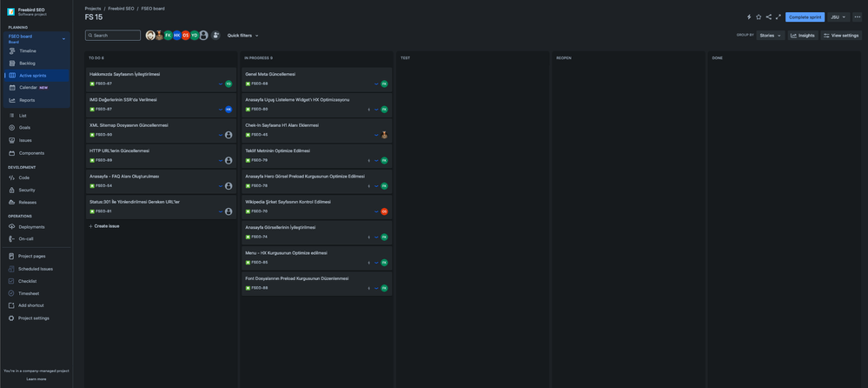Click the unassigned avatar on XML Sitemap card
Viewport: 868px width, 388px height.
pyautogui.click(x=228, y=135)
